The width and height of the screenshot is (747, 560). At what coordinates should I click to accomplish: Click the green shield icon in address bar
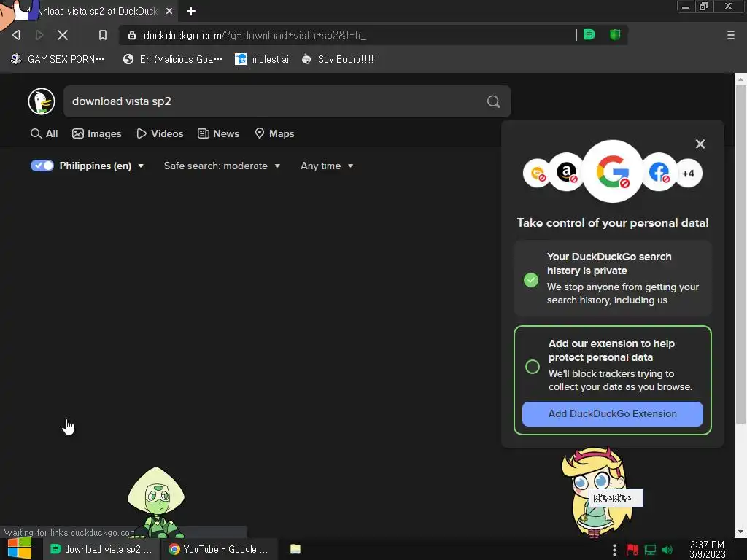pyautogui.click(x=615, y=35)
